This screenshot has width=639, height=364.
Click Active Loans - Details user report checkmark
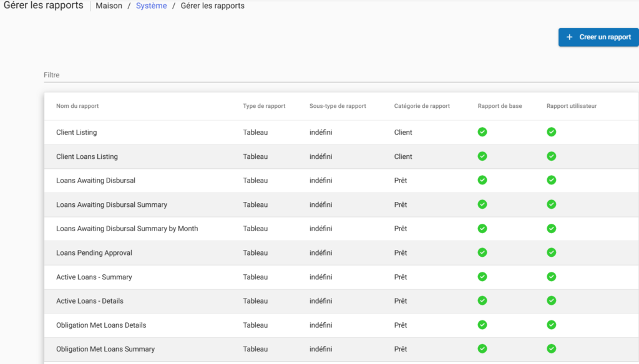pos(552,300)
